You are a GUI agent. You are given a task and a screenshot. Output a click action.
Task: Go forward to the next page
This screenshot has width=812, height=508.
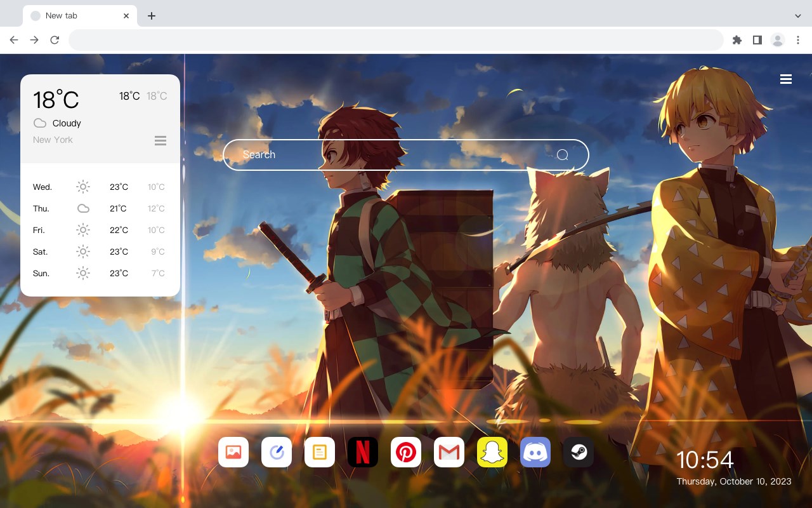coord(34,40)
